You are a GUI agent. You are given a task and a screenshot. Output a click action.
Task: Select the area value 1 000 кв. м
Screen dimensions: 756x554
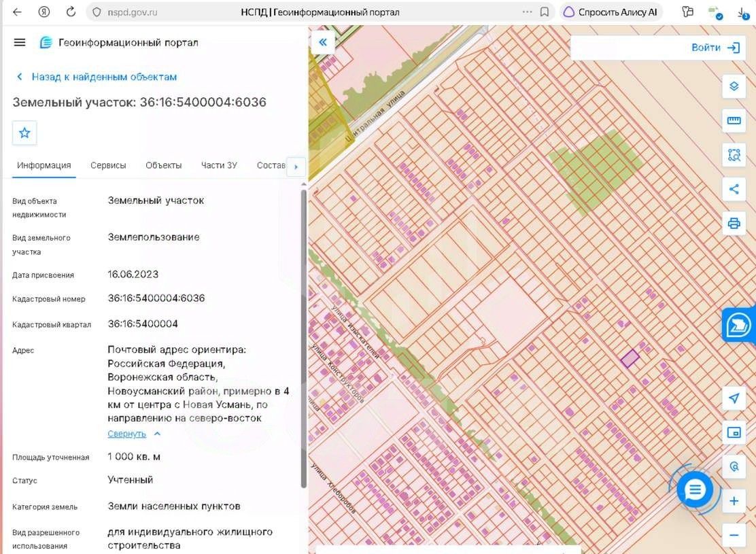134,457
